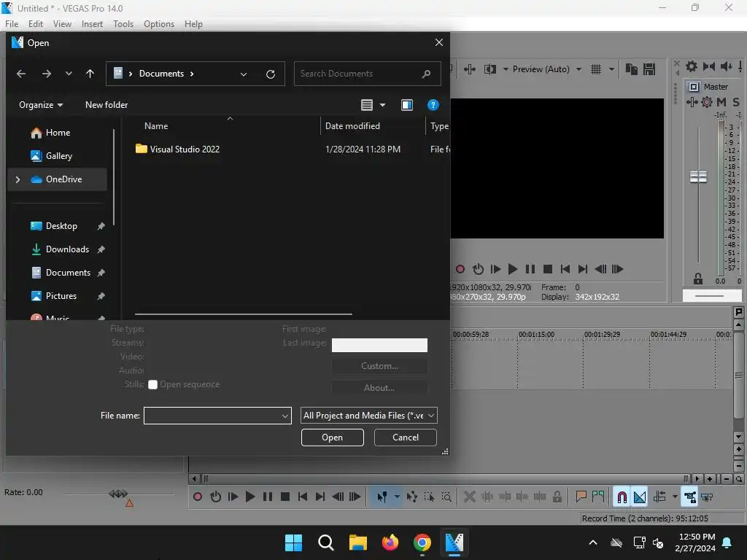
Task: Click the Rate slider handle
Action: tap(118, 494)
